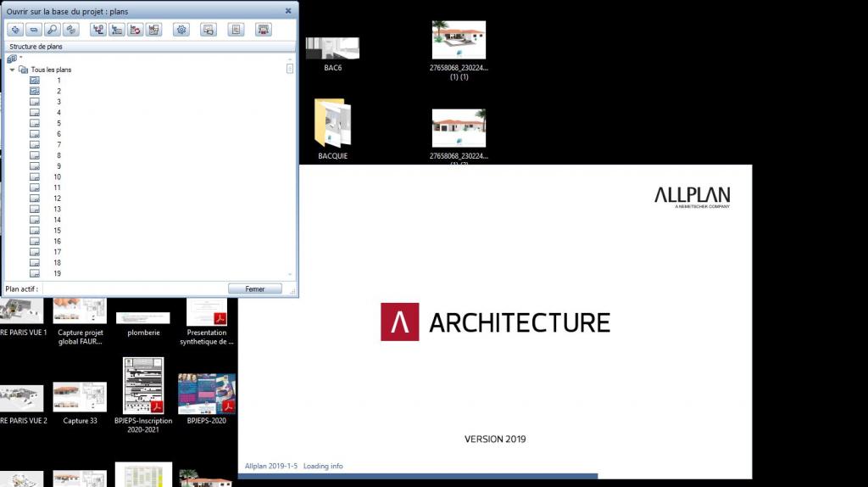868x487 pixels.
Task: Close the Ouvrir sur la base du projet dialog
Action: (288, 10)
